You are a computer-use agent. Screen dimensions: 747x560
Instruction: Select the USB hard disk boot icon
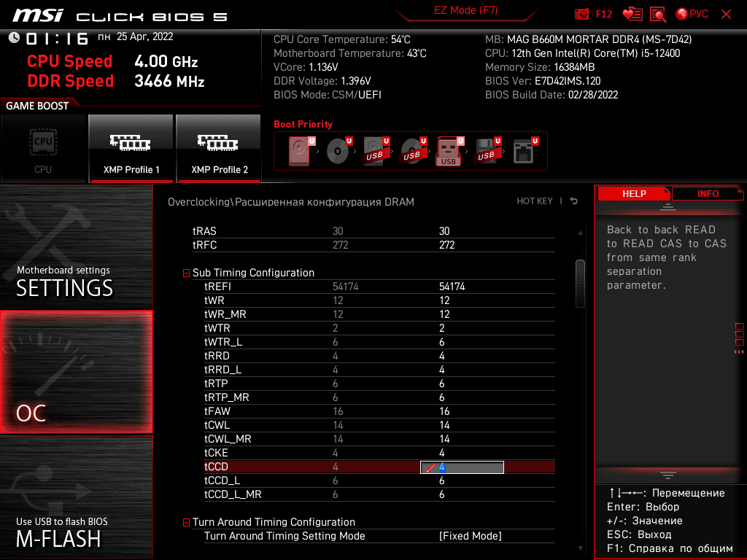click(x=376, y=150)
